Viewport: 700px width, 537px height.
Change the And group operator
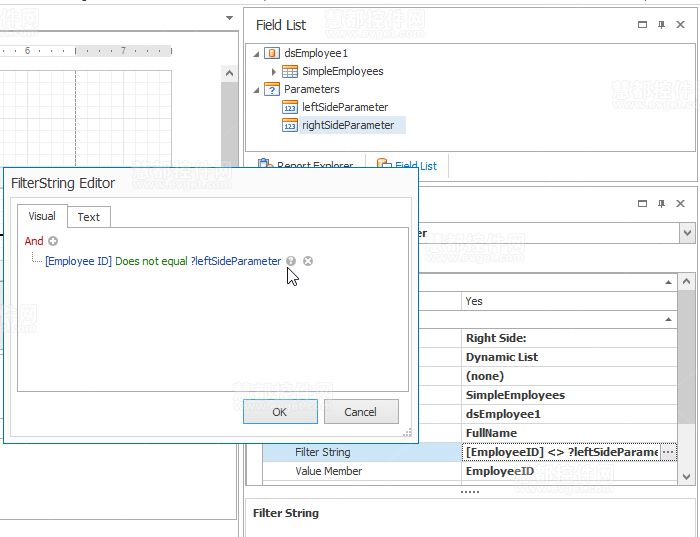tap(34, 241)
